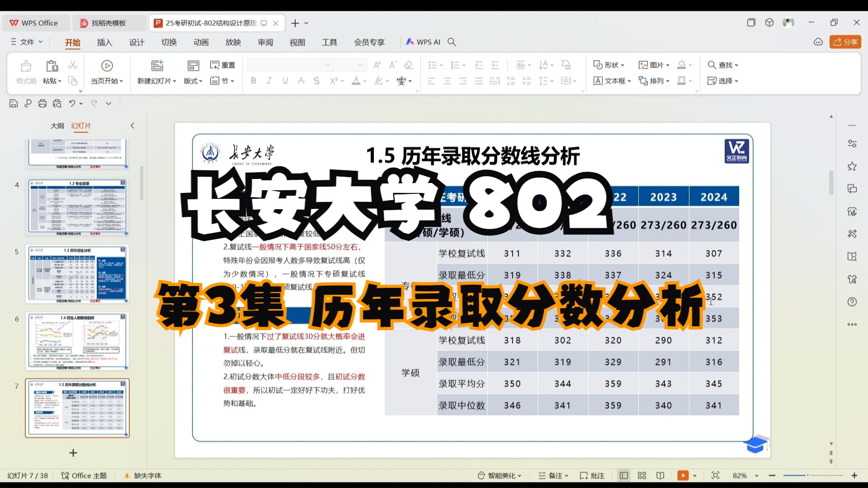The height and width of the screenshot is (488, 868).
Task: Click the cut scissors icon
Action: tap(72, 65)
